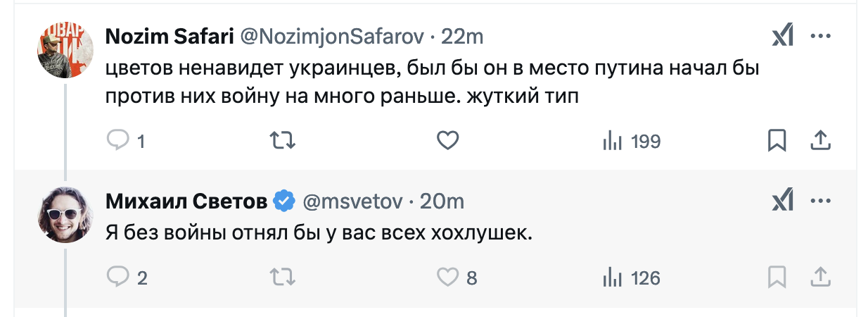Share Nozim Safari's tweet
Screen dimensions: 868x317
[x=821, y=141]
